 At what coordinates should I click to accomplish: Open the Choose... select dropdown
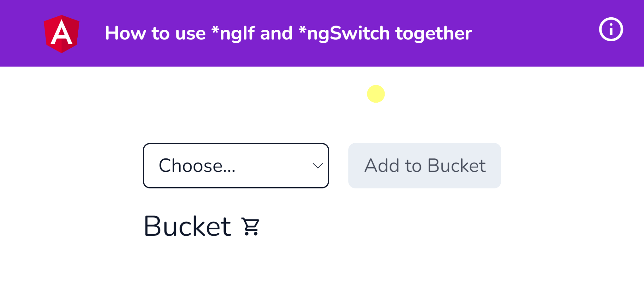click(236, 166)
